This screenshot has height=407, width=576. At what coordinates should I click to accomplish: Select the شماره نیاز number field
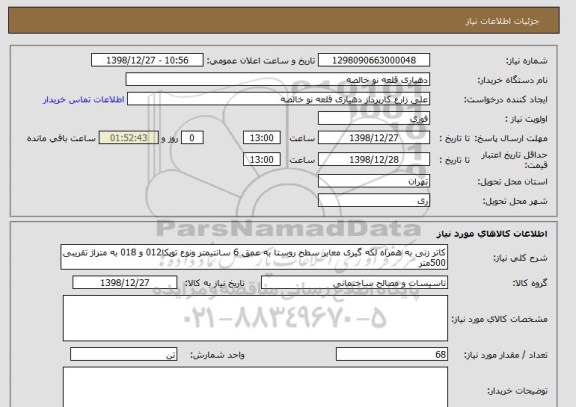point(374,60)
